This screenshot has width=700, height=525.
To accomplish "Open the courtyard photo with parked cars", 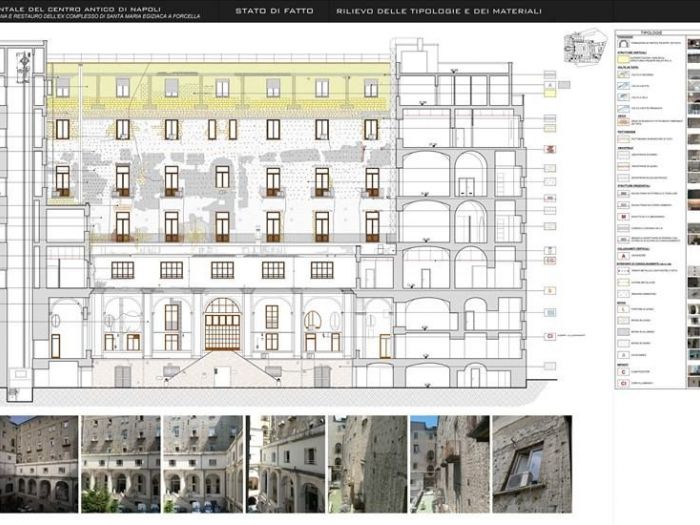I will point(203,464).
